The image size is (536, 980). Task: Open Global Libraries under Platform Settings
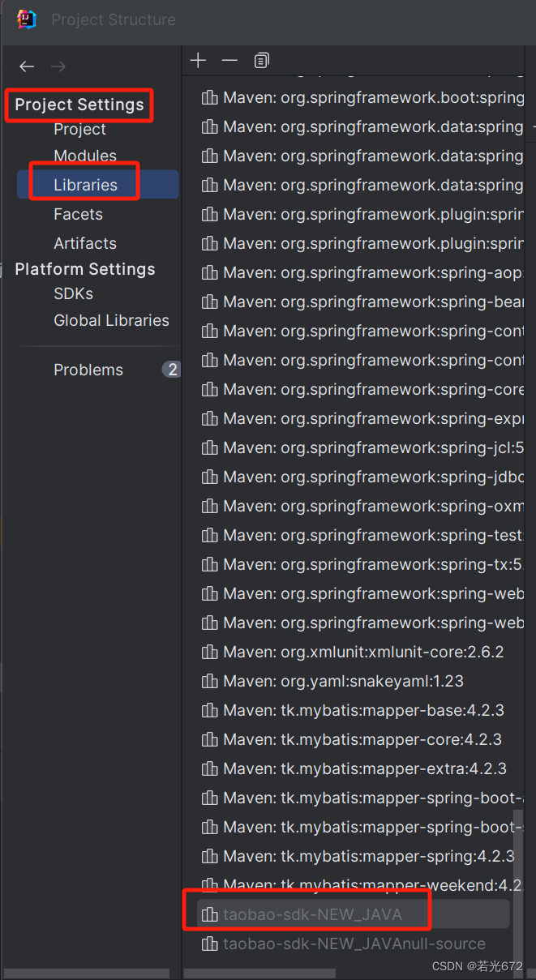tap(111, 320)
